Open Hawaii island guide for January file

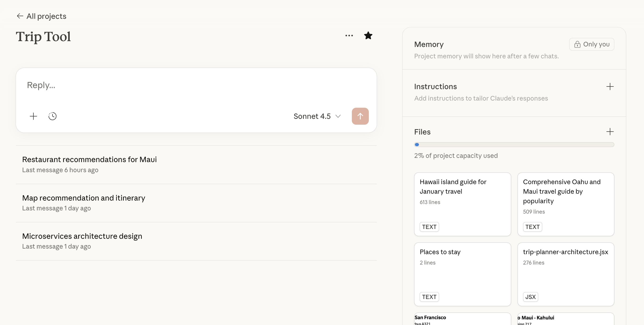point(462,204)
